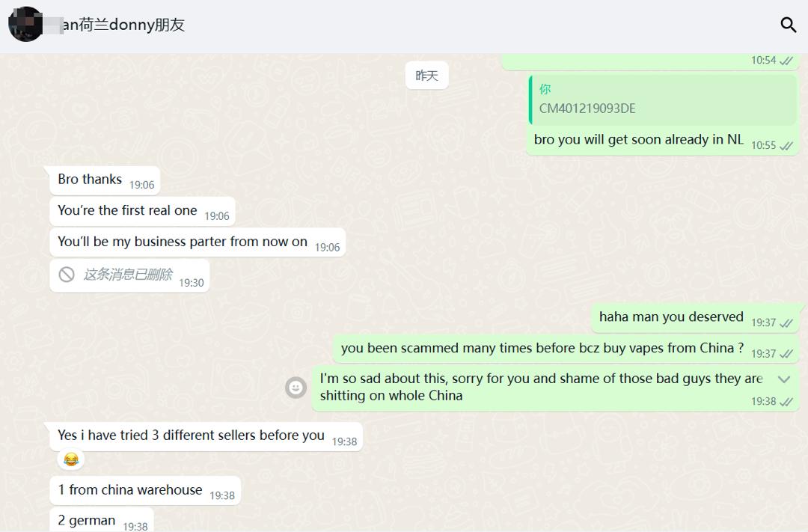Select "You're the first real one" message
Image resolution: width=808 pixels, height=532 pixels.
(x=143, y=211)
